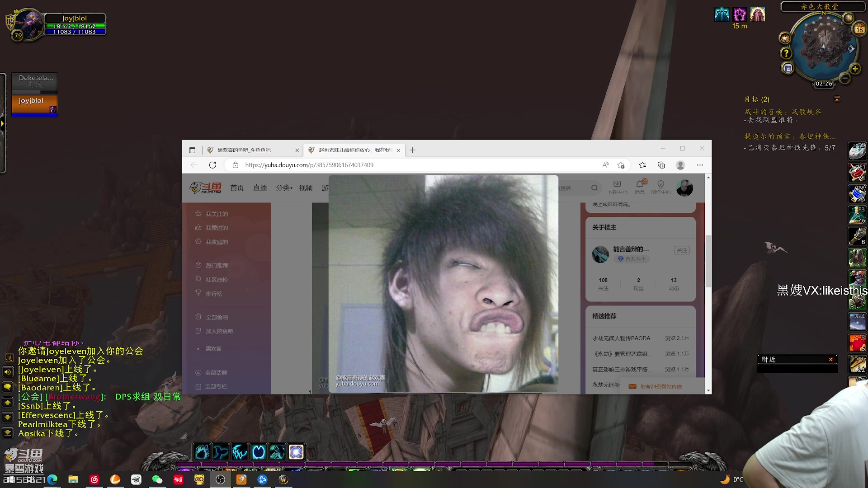Viewport: 868px width, 488px height.
Task: Open 消息 notifications bell
Action: [x=640, y=187]
